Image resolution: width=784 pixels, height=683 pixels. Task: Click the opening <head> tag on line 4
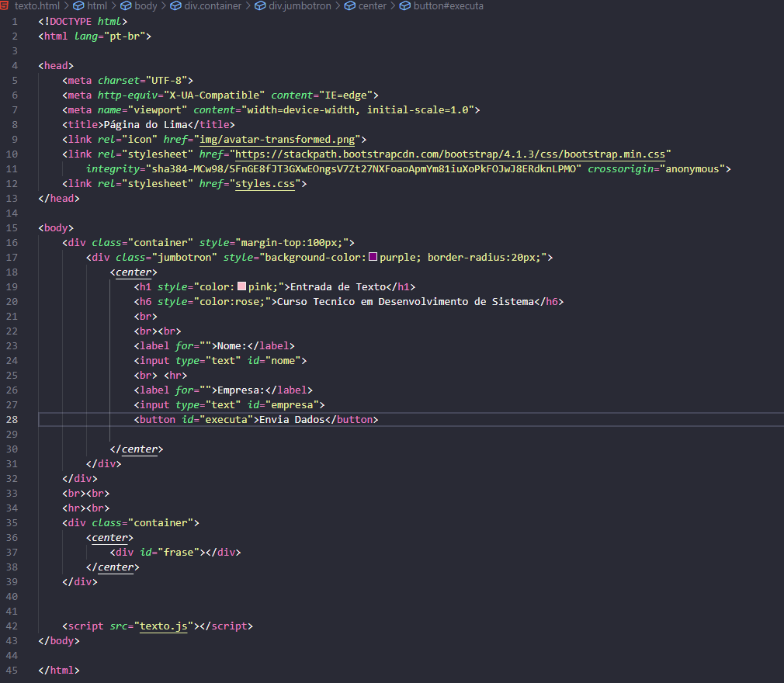[x=56, y=65]
